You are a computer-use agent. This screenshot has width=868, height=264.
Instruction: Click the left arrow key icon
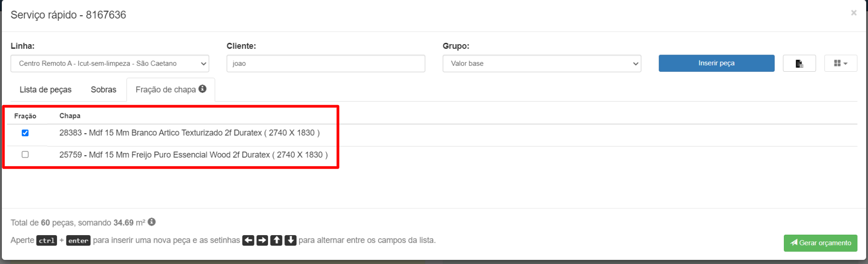pos(248,240)
